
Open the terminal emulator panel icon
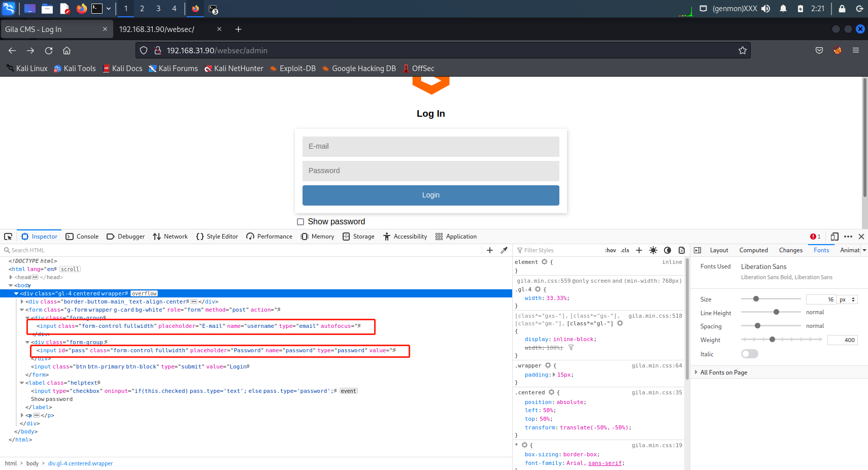(97, 9)
